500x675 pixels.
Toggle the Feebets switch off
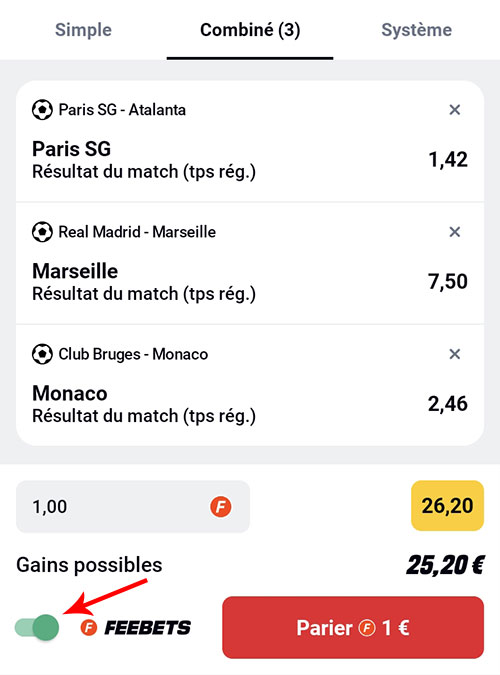pyautogui.click(x=37, y=627)
